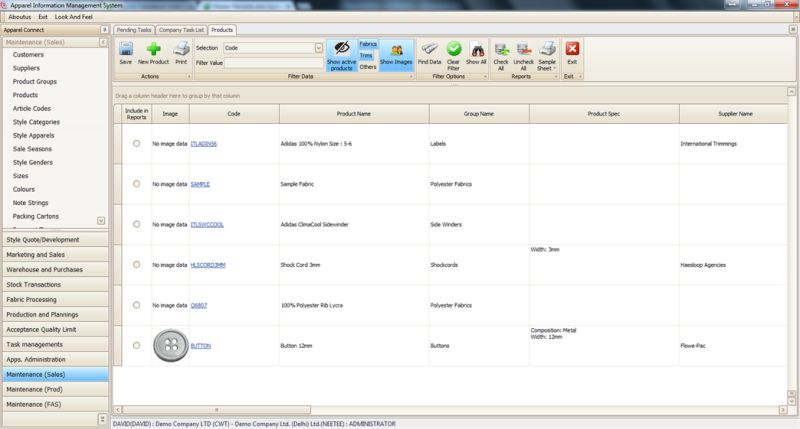This screenshot has height=429, width=800.
Task: Click the Uncheck All icon in Reports
Action: pyautogui.click(x=523, y=49)
